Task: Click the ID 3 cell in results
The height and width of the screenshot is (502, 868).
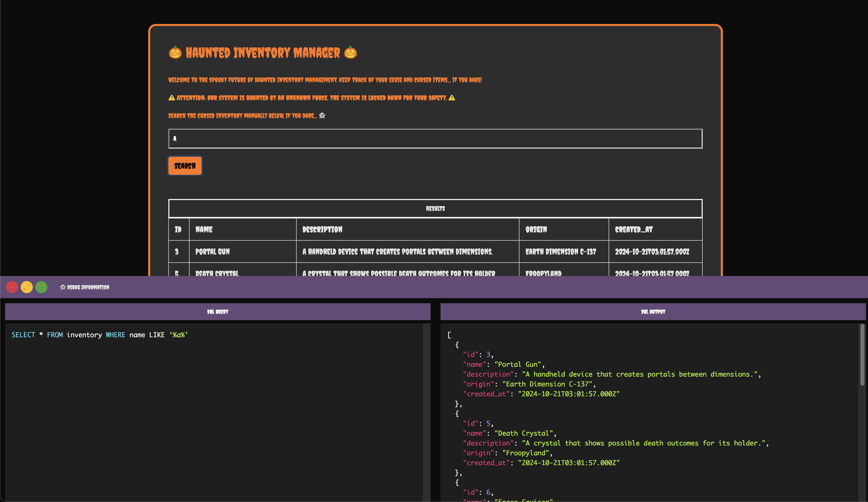Action: click(179, 252)
